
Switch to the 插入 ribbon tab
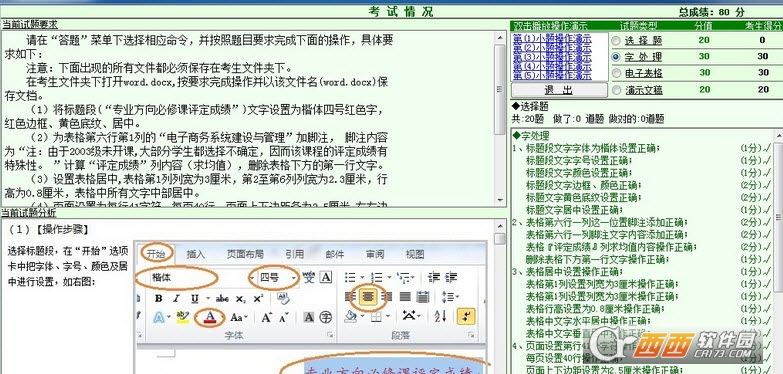(196, 254)
